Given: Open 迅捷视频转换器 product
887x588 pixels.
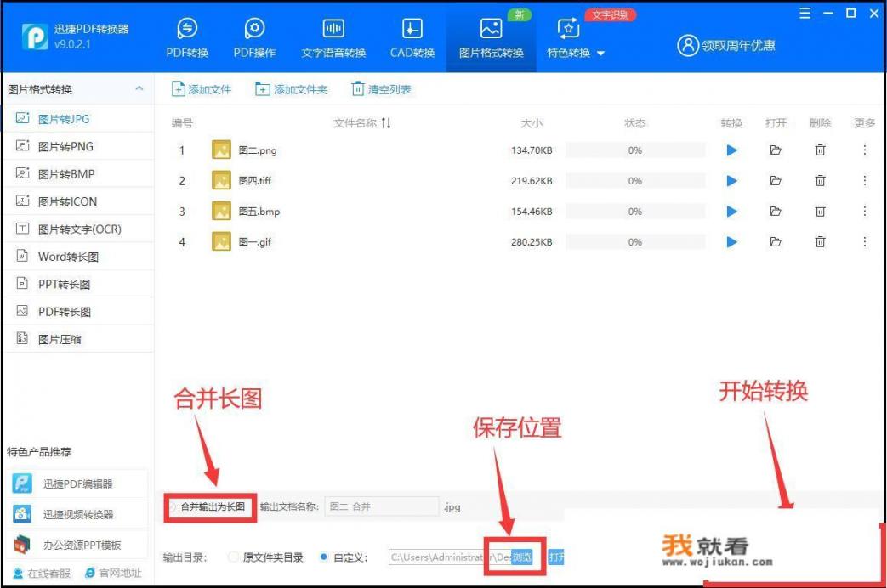Looking at the screenshot, I should tap(78, 515).
